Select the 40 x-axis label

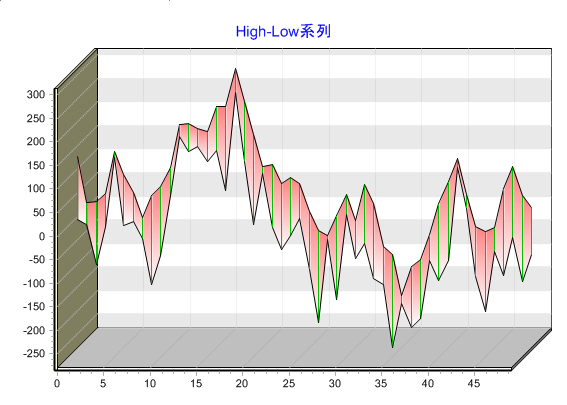(x=428, y=383)
